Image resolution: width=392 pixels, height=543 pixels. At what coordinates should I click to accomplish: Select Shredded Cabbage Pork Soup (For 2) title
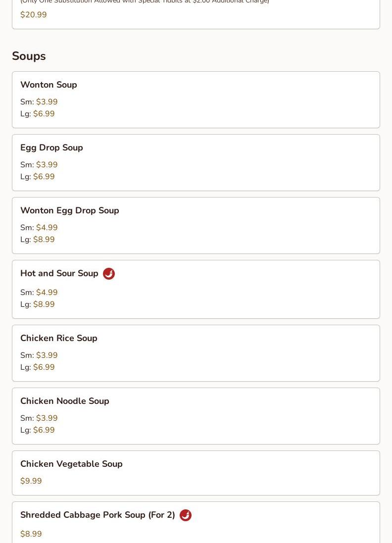point(98,515)
